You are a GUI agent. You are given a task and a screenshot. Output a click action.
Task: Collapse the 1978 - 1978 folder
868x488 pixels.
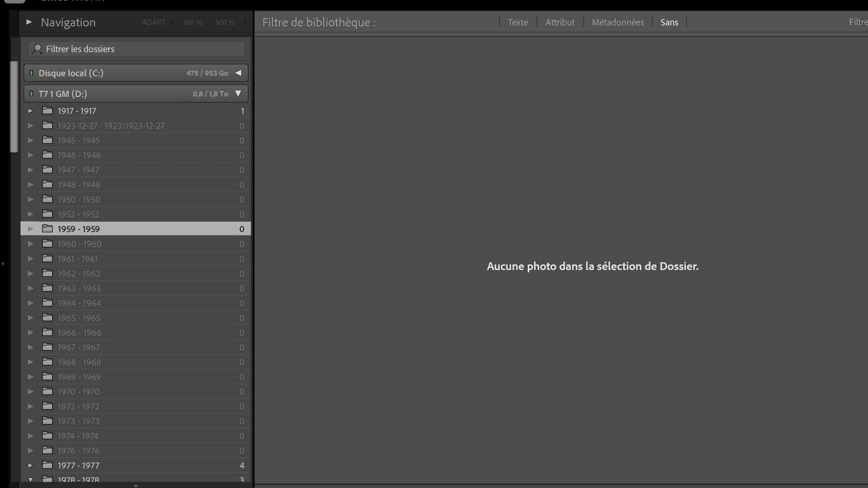tap(30, 480)
